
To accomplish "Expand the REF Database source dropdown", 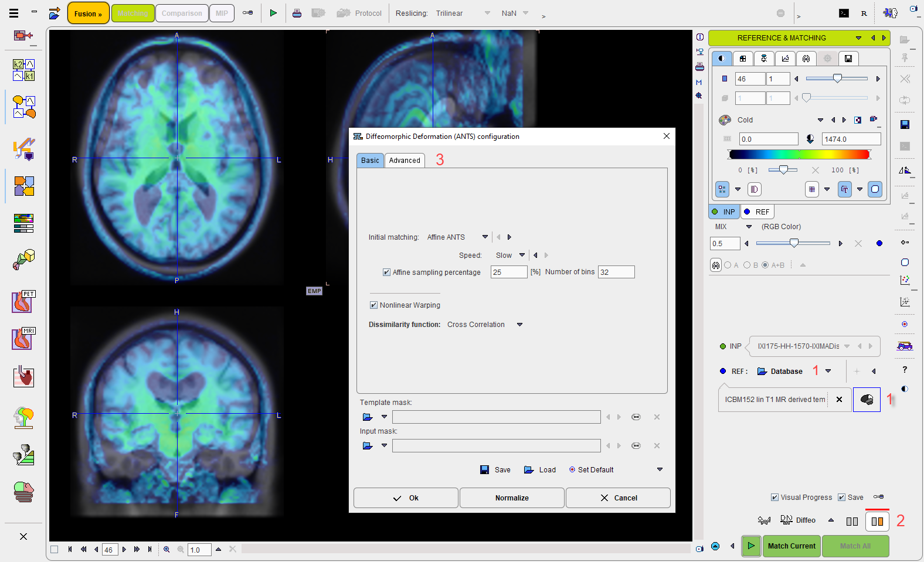I will (x=828, y=371).
